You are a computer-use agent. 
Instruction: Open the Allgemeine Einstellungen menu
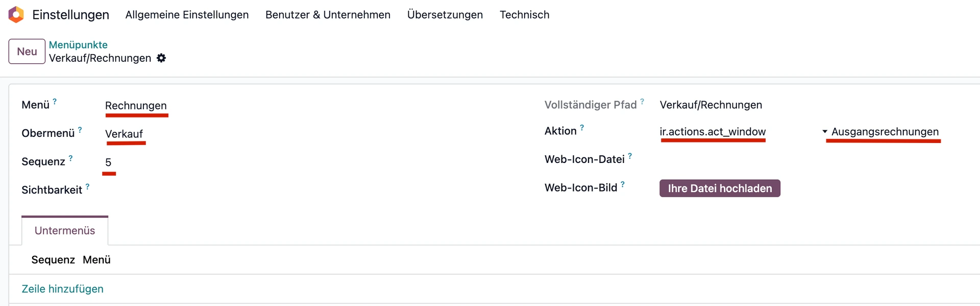[x=187, y=15]
